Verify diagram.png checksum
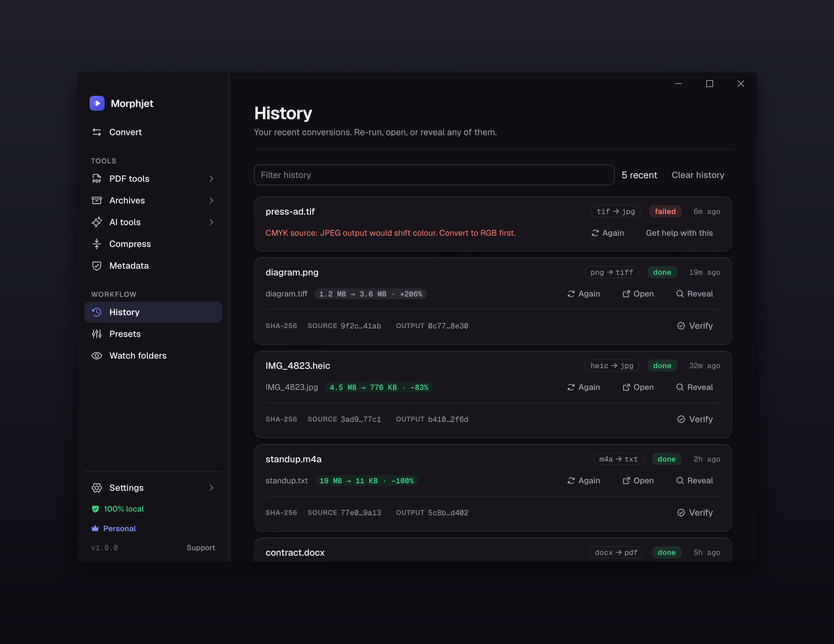The image size is (834, 644). coord(695,326)
